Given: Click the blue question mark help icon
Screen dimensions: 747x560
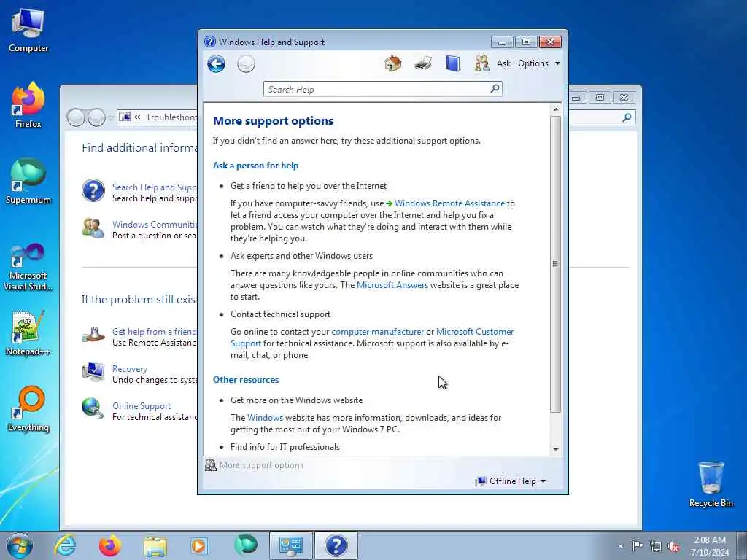Looking at the screenshot, I should point(93,190).
